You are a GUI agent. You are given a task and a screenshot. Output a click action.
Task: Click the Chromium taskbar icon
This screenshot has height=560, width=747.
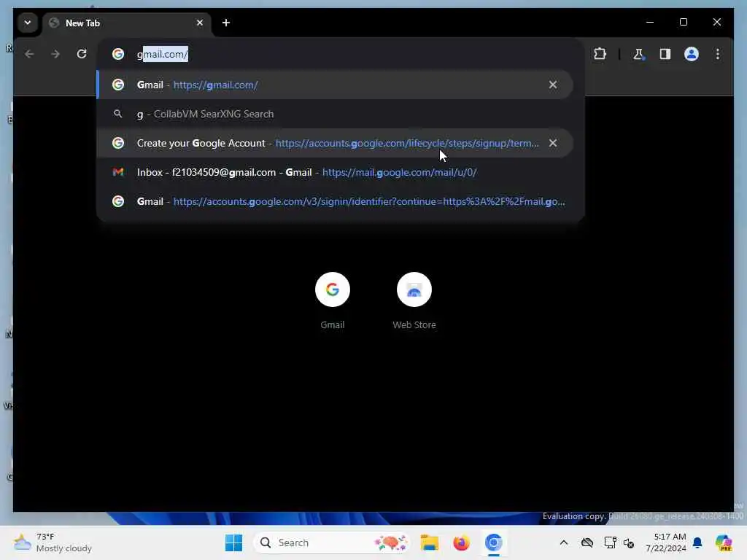[x=494, y=542]
